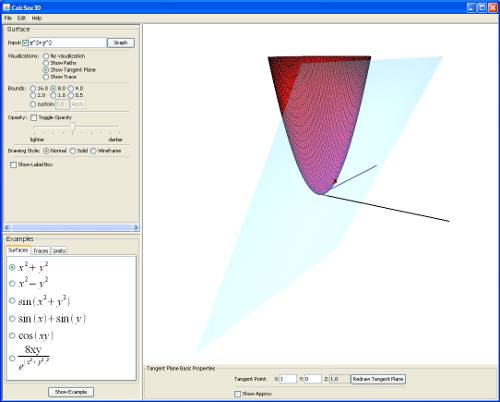
Task: Click Redraw Tangent Plane button
Action: (x=378, y=379)
